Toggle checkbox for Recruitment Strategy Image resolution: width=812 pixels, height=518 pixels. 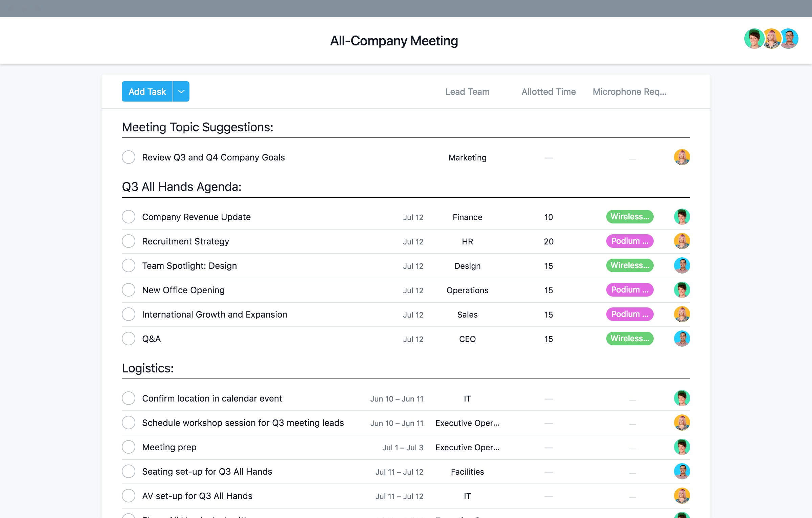pyautogui.click(x=129, y=240)
